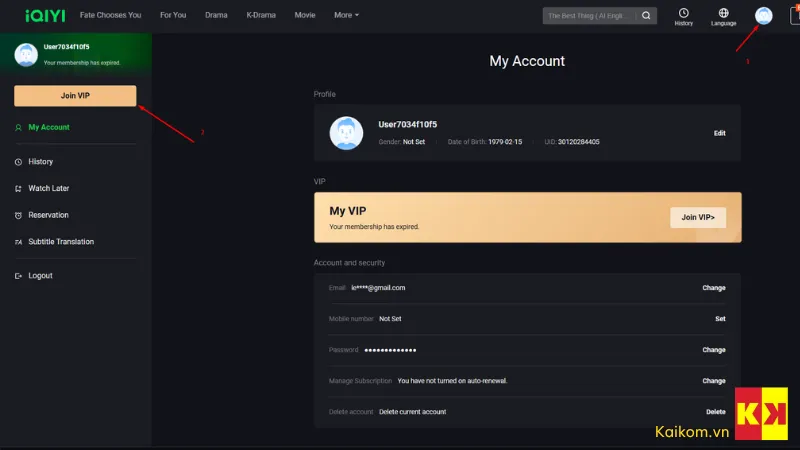
Task: Click 'You have not turned on auto-renewal.' text
Action: pos(452,381)
